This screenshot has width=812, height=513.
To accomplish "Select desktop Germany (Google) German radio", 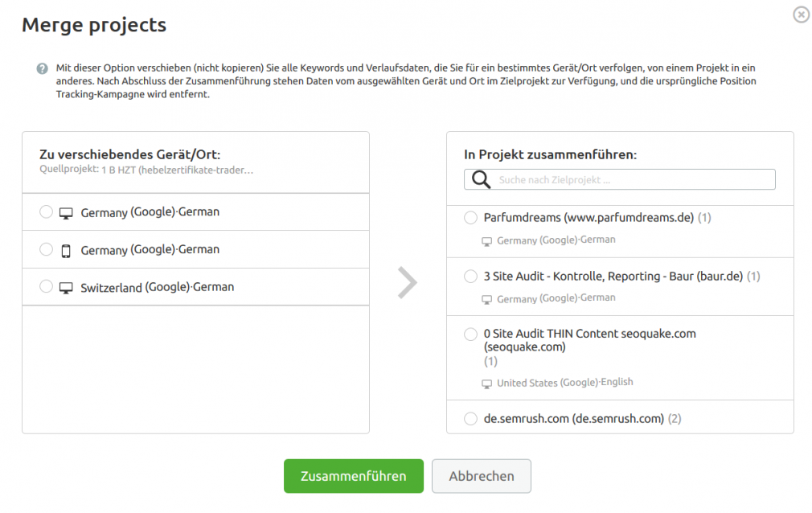I will (46, 211).
